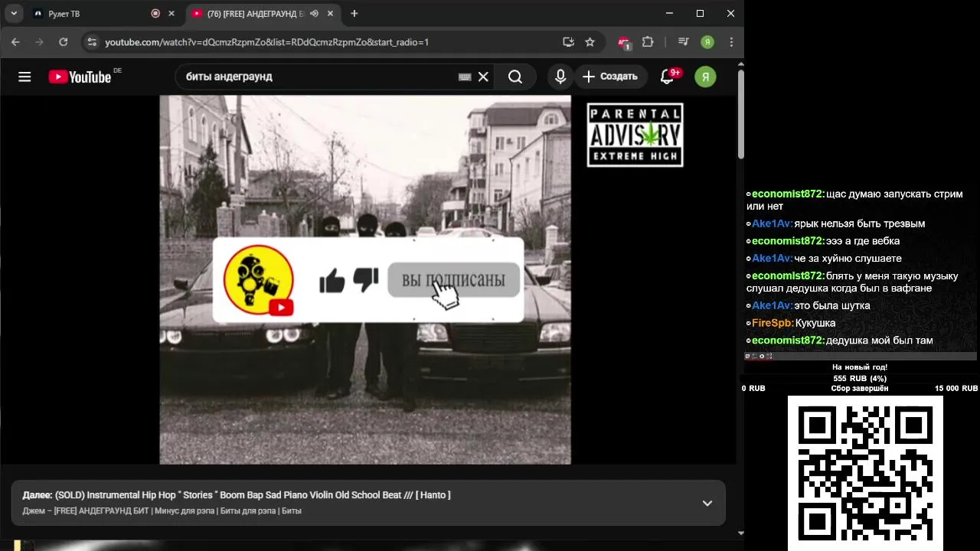Open the YouTube hamburger guide menu
Image resolution: width=980 pixels, height=551 pixels.
[24, 77]
